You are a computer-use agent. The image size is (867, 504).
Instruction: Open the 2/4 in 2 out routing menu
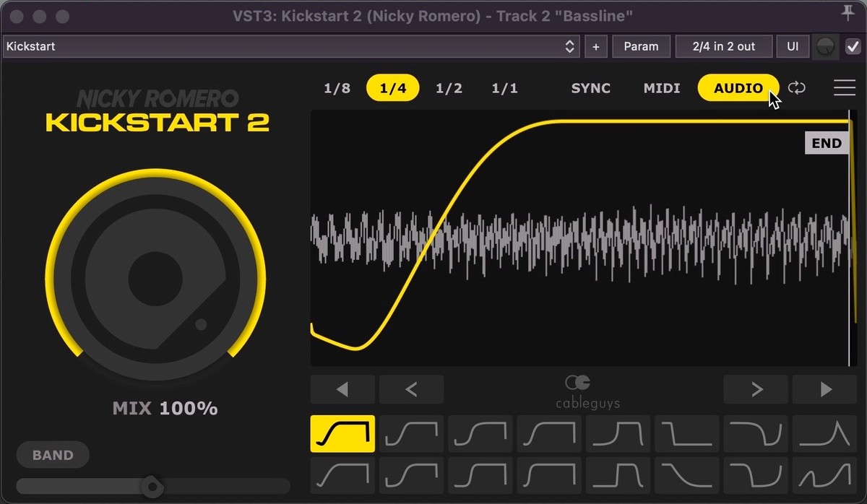pos(723,46)
